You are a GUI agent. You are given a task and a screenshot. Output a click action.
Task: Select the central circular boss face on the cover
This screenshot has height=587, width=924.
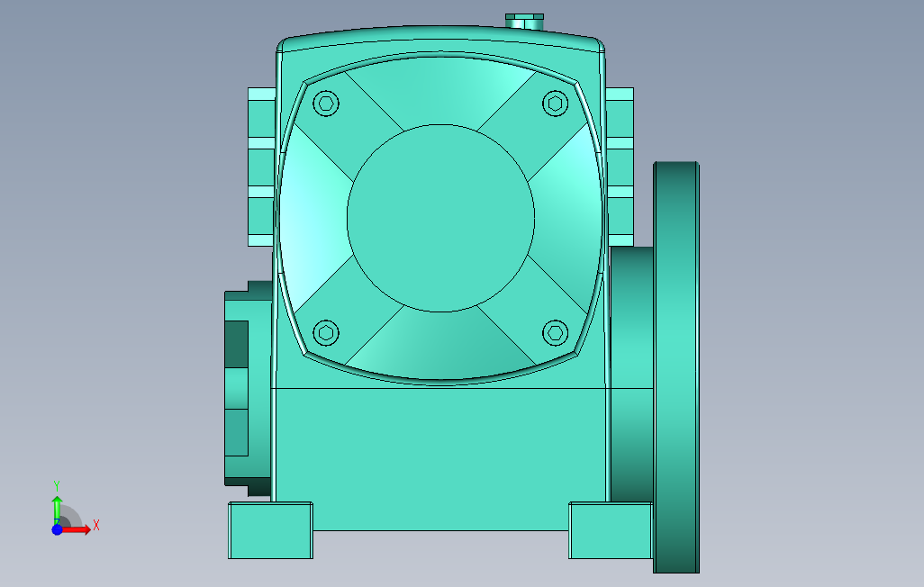(x=440, y=218)
